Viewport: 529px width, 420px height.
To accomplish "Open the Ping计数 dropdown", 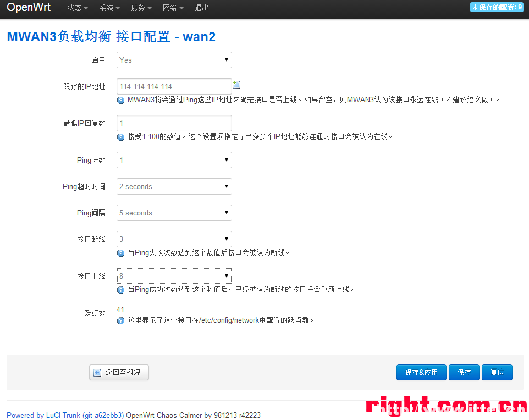I will click(x=174, y=160).
